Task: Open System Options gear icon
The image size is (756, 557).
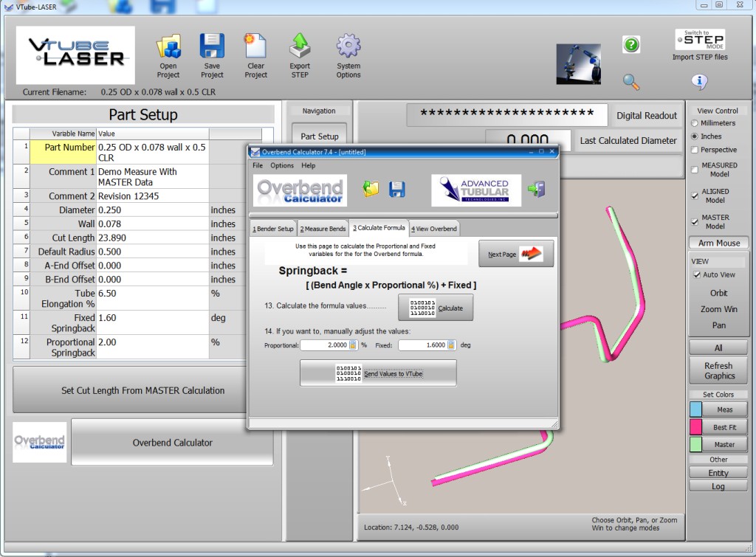Action: tap(348, 47)
